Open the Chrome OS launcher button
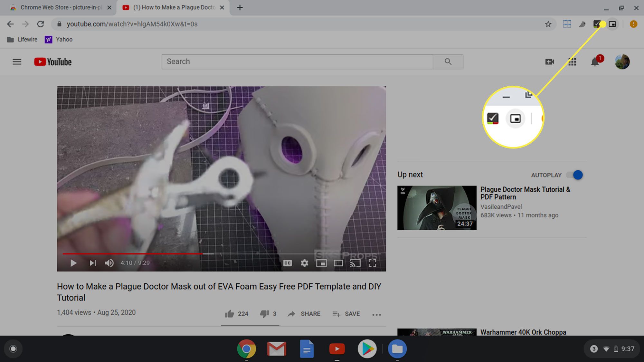Image resolution: width=644 pixels, height=362 pixels. [13, 349]
